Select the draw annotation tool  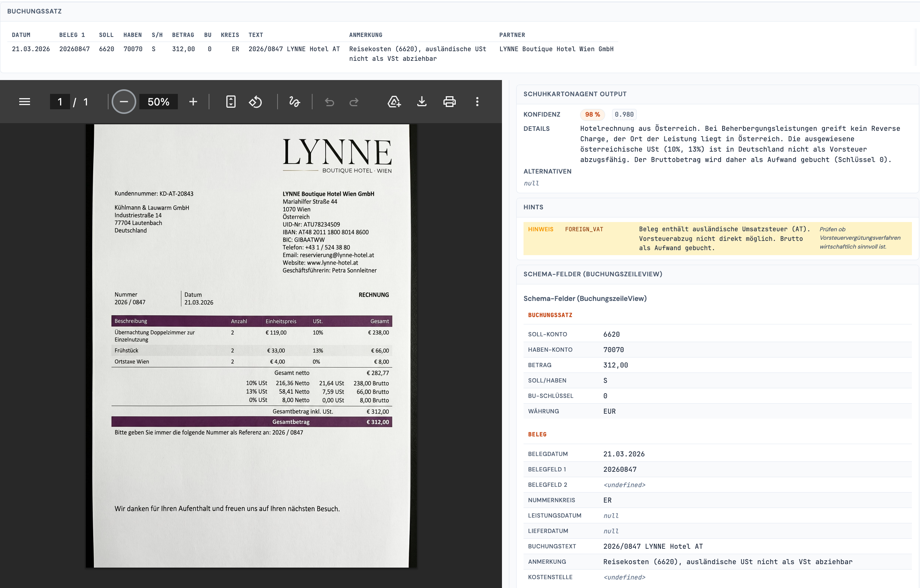coord(294,102)
